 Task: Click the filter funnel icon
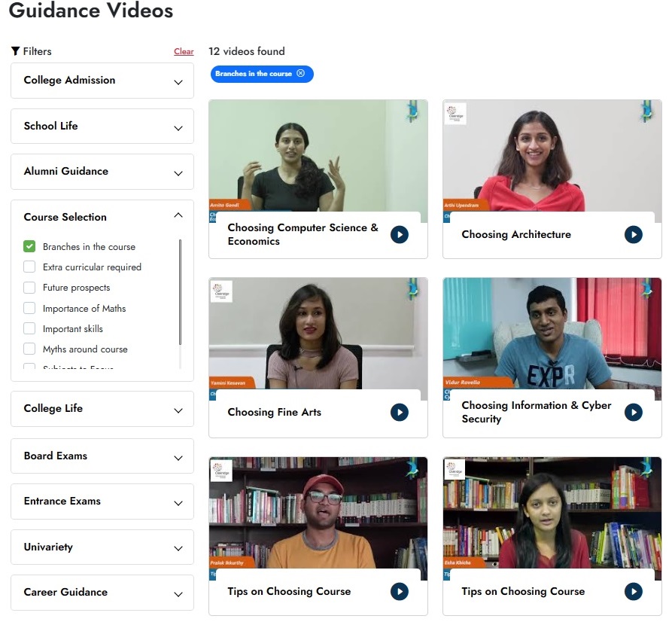pos(16,50)
